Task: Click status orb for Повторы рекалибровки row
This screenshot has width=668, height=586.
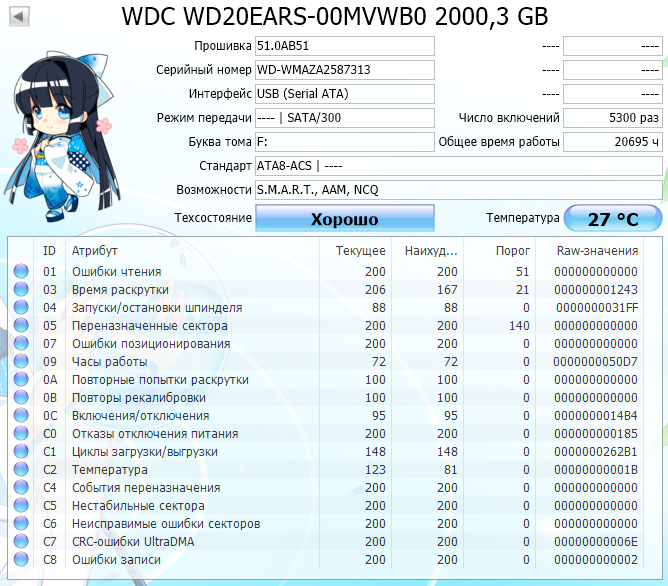Action: [x=21, y=397]
